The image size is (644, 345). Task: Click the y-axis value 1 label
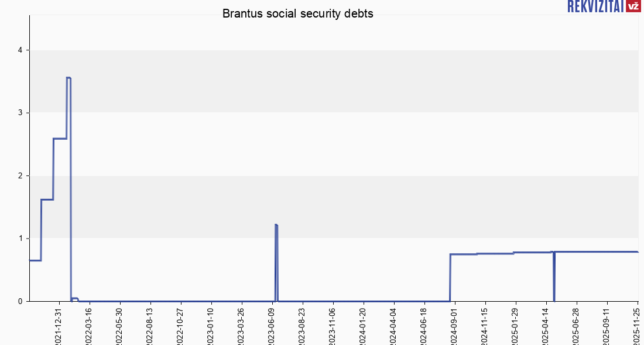(20, 239)
